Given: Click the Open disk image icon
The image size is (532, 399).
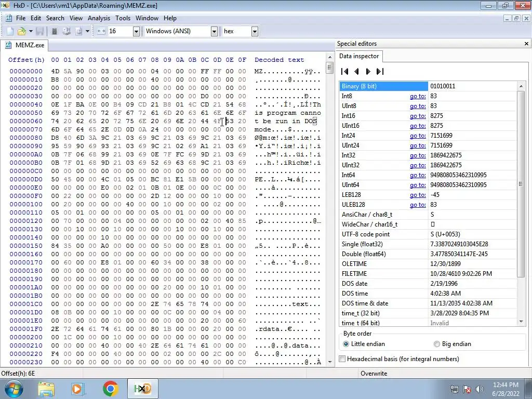Looking at the screenshot, I should pyautogui.click(x=79, y=31).
